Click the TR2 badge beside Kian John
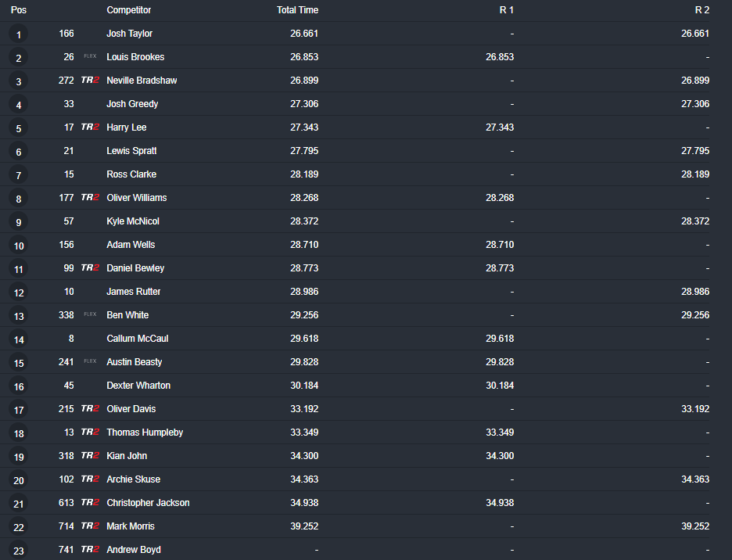The width and height of the screenshot is (732, 560). pos(90,456)
